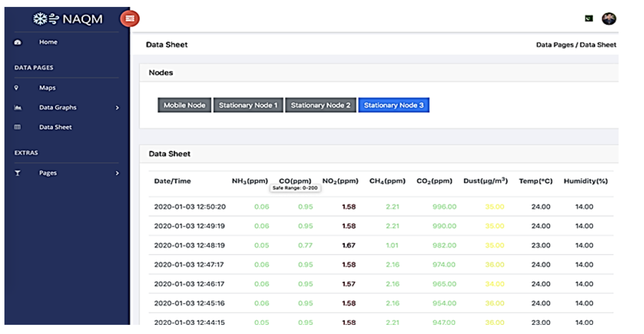Click the Pages filter icon

(x=18, y=173)
